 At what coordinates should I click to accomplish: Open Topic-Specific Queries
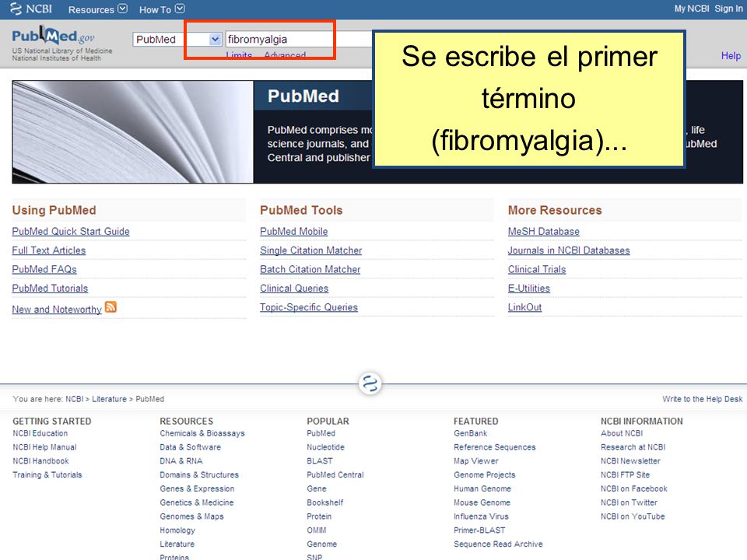point(309,308)
